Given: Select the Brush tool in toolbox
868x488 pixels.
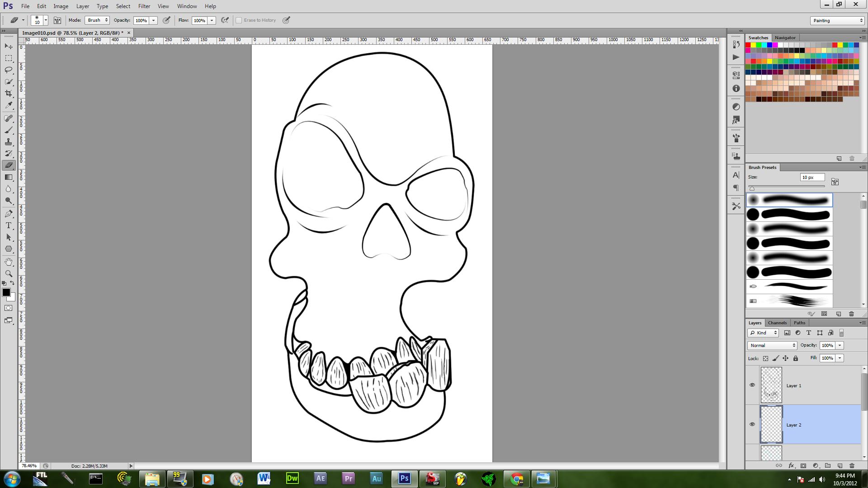Looking at the screenshot, I should [9, 130].
